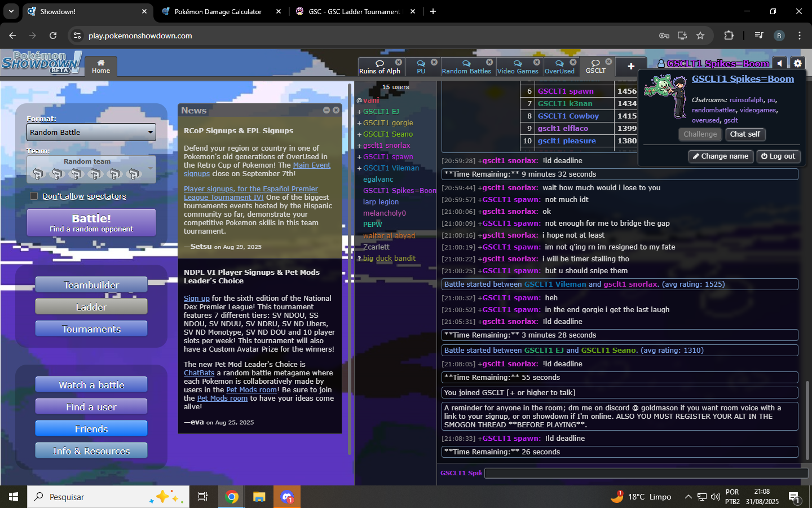Open the Español Premier League Tournament IV link
Screen dimensions: 812x508
pyautogui.click(x=251, y=193)
